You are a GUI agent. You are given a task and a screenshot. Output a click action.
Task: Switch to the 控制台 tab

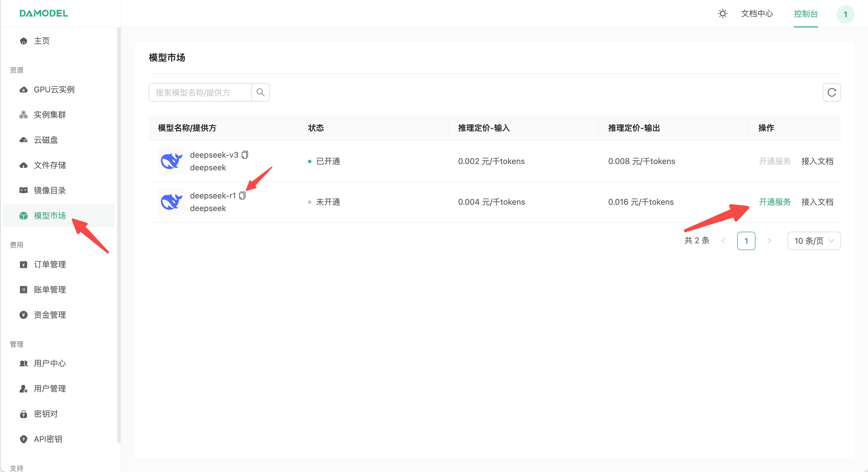(806, 14)
